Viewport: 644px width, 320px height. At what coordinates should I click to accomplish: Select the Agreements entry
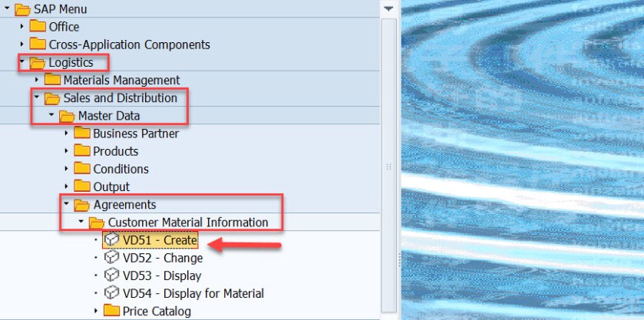pyautogui.click(x=124, y=204)
